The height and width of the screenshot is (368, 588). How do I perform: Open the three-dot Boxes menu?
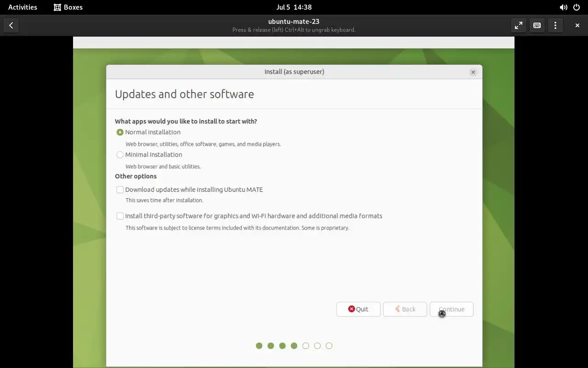[x=555, y=25]
